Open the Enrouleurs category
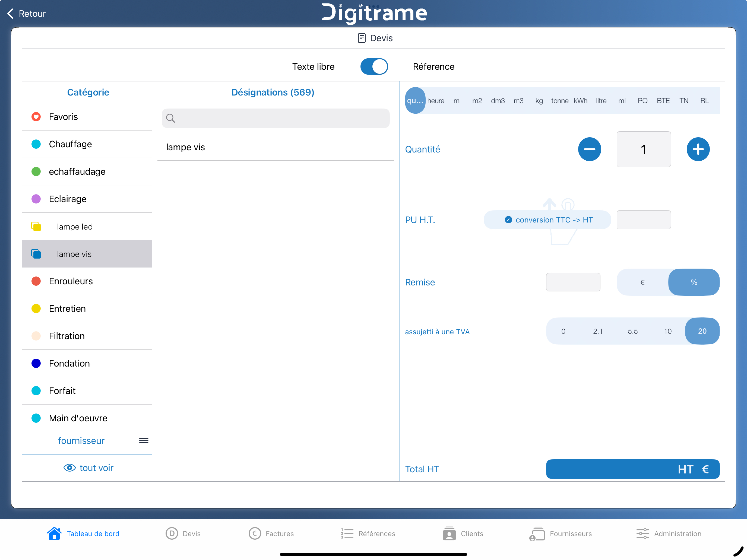Image resolution: width=747 pixels, height=560 pixels. click(x=86, y=281)
